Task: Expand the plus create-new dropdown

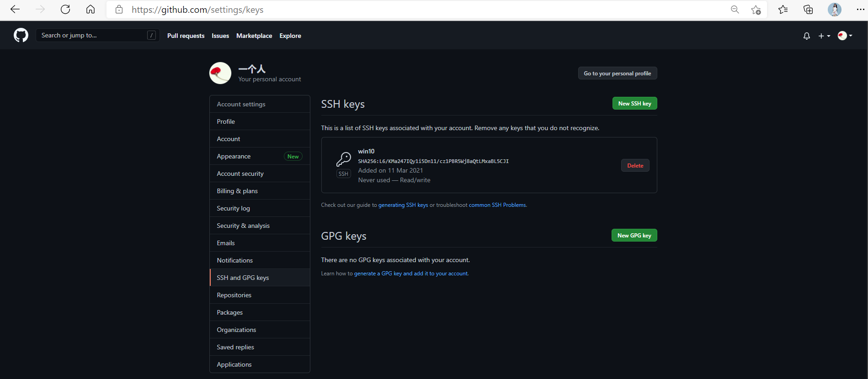Action: pyautogui.click(x=824, y=36)
